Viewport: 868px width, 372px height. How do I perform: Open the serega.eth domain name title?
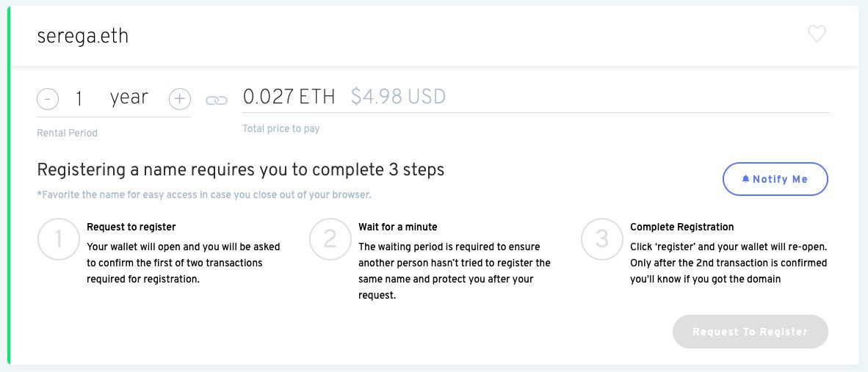coord(82,36)
